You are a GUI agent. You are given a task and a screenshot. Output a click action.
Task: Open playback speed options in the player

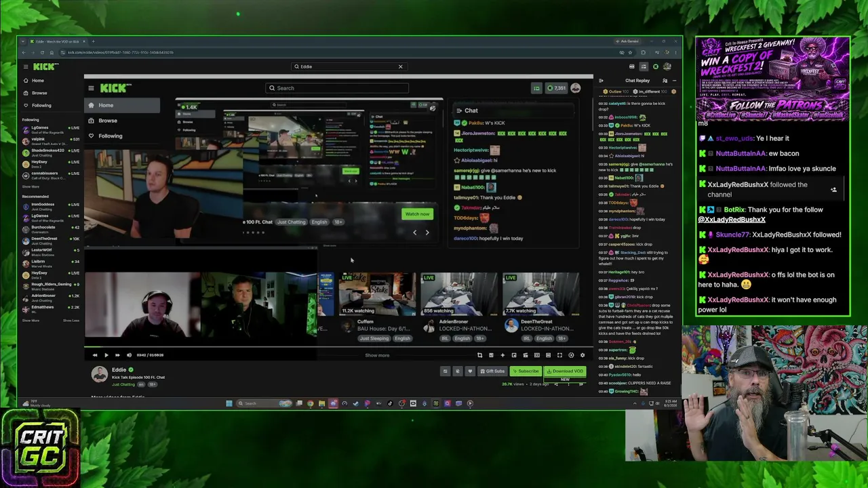click(x=571, y=355)
